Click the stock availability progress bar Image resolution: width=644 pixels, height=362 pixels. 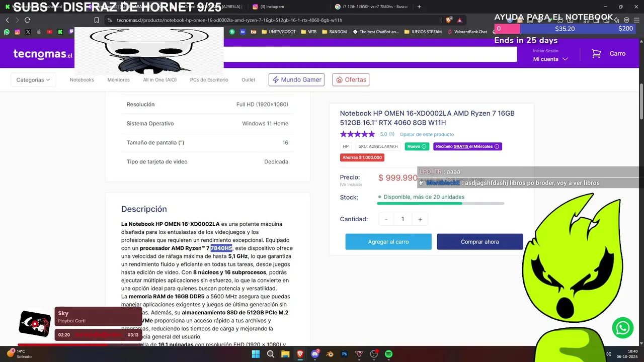(x=441, y=204)
